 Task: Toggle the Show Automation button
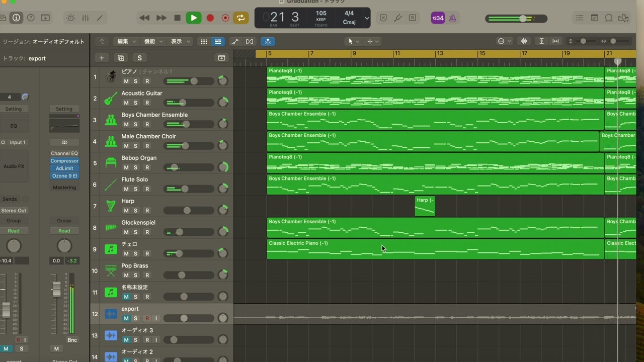235,41
